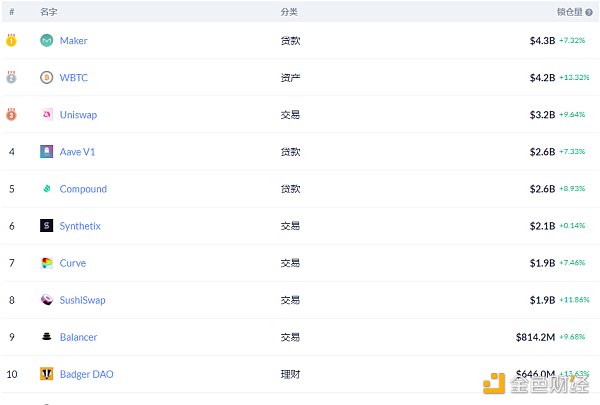The height and width of the screenshot is (405, 600).
Task: Click the Balancer stacked stones icon
Action: click(x=47, y=337)
